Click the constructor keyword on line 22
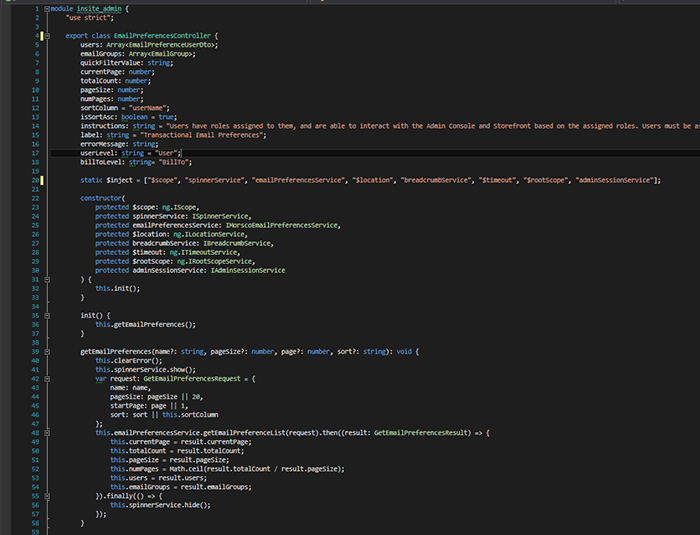The width and height of the screenshot is (700, 535). (101, 198)
